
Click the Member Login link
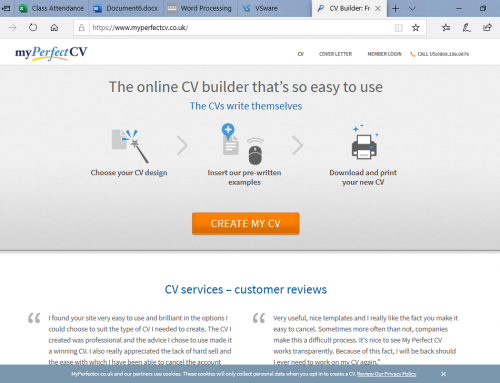tap(384, 54)
